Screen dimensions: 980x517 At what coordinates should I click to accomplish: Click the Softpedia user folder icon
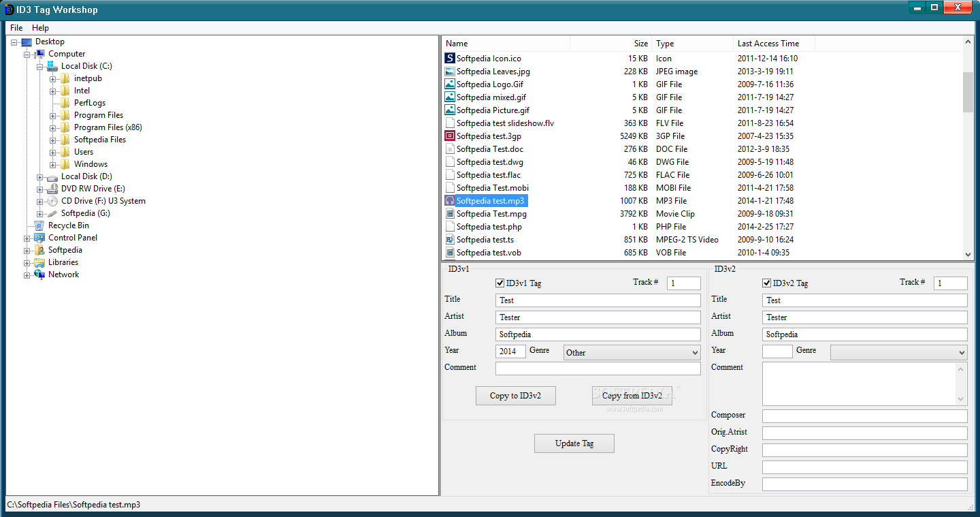pyautogui.click(x=39, y=250)
